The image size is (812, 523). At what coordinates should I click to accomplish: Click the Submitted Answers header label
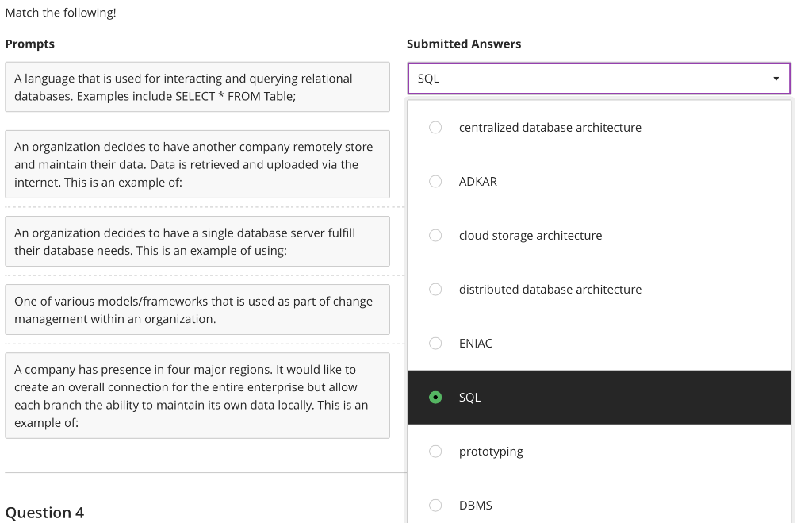tap(464, 44)
